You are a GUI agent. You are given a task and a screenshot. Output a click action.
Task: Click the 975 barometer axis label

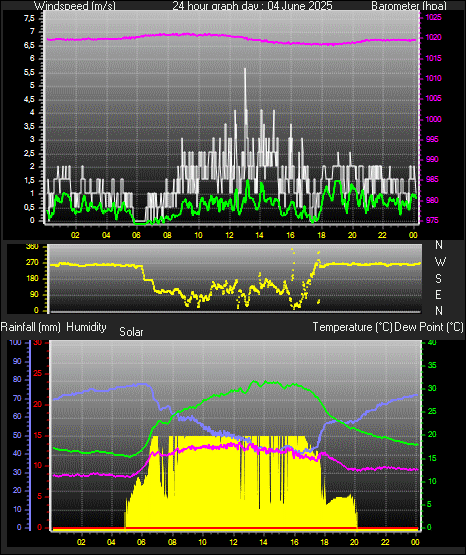(x=432, y=220)
